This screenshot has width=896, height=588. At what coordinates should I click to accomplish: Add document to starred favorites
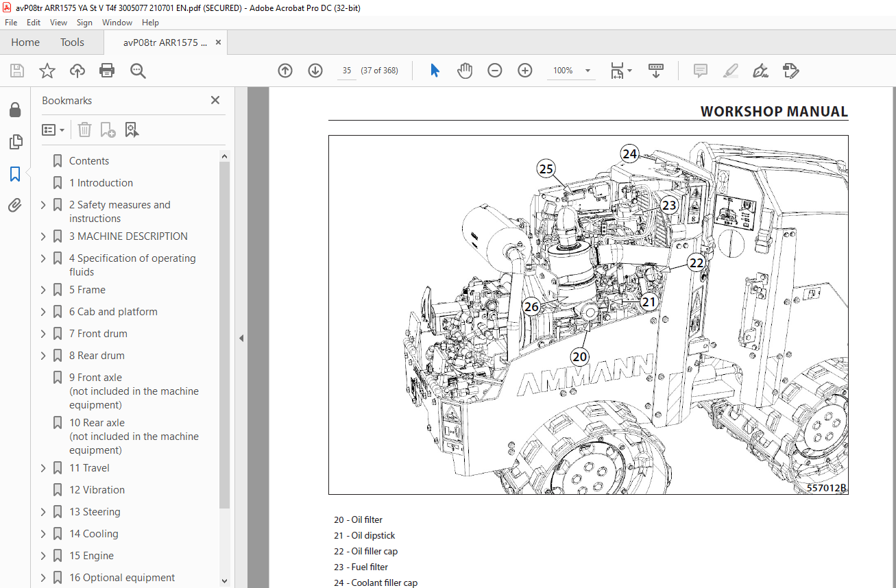(47, 71)
